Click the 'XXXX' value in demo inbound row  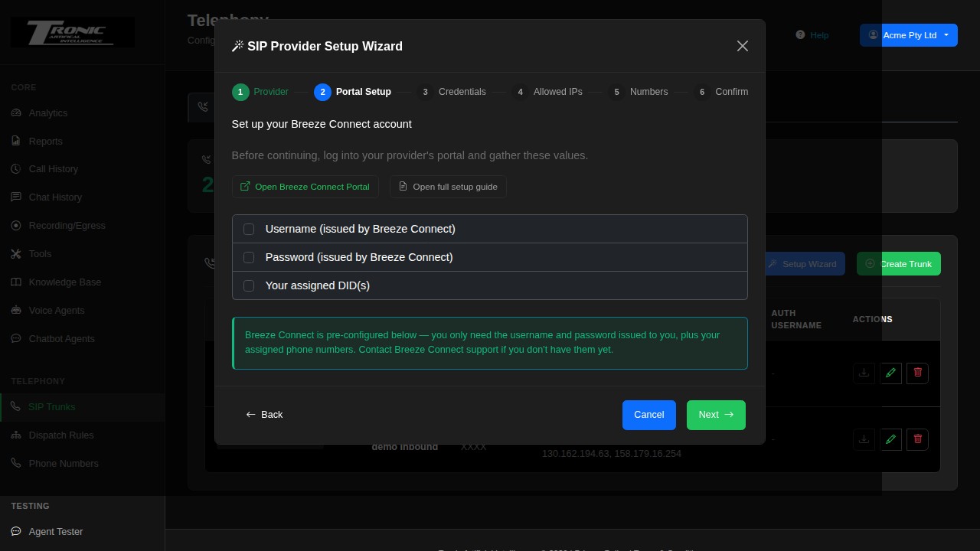point(473,447)
